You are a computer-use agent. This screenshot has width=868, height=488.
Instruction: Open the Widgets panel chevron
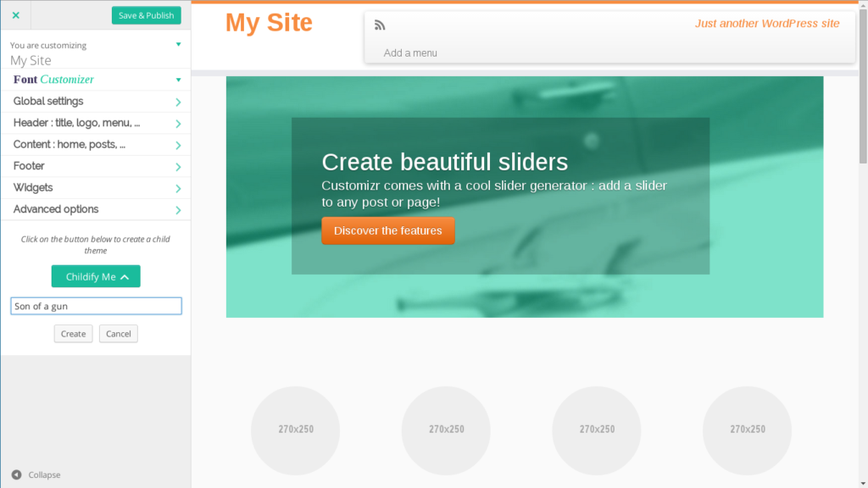click(x=178, y=189)
